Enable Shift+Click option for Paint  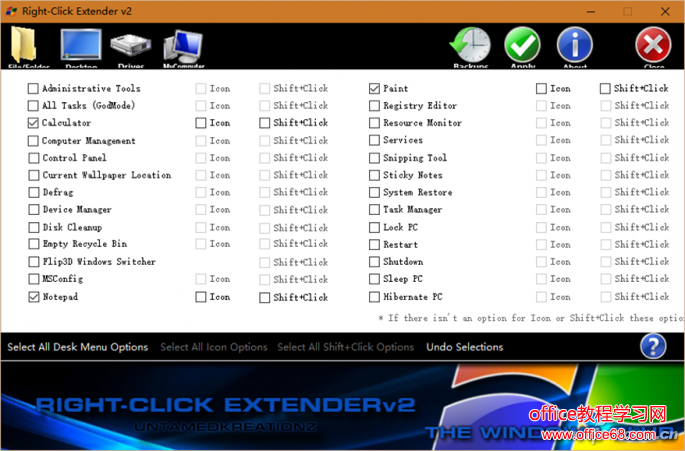click(605, 89)
